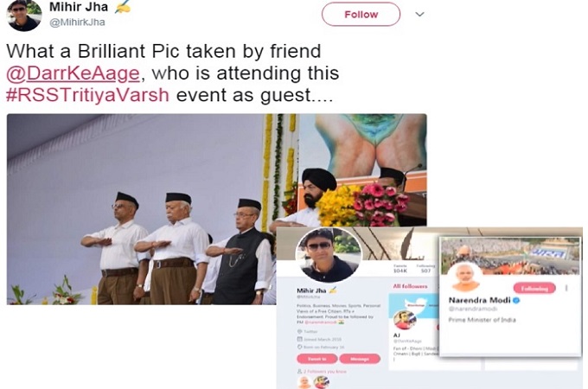Click Mihir Jha's large profile picture
Image resolution: width=588 pixels, height=389 pixels.
point(329,255)
